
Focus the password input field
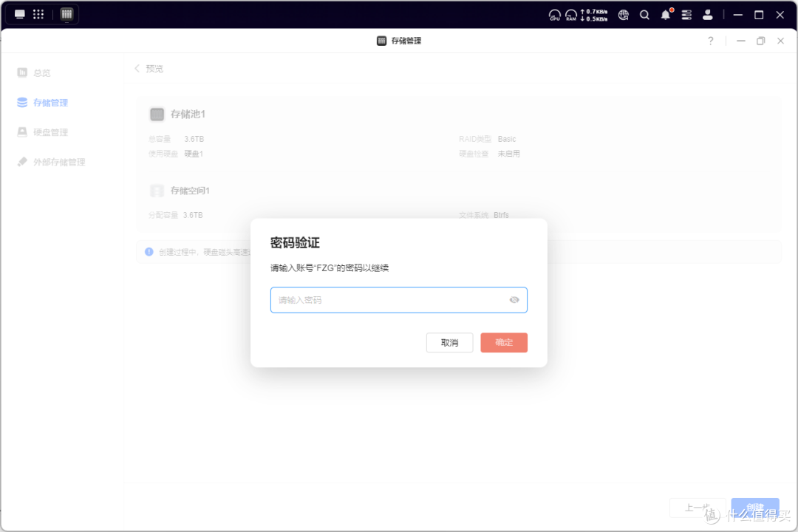click(398, 300)
